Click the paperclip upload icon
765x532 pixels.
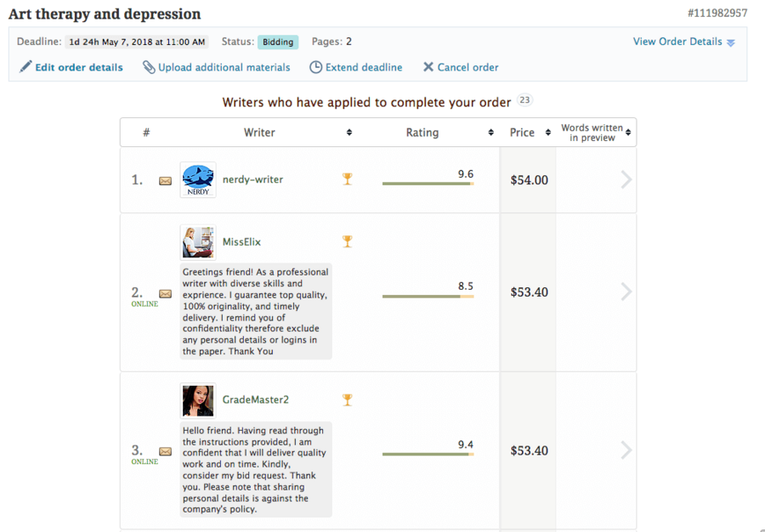pos(149,67)
